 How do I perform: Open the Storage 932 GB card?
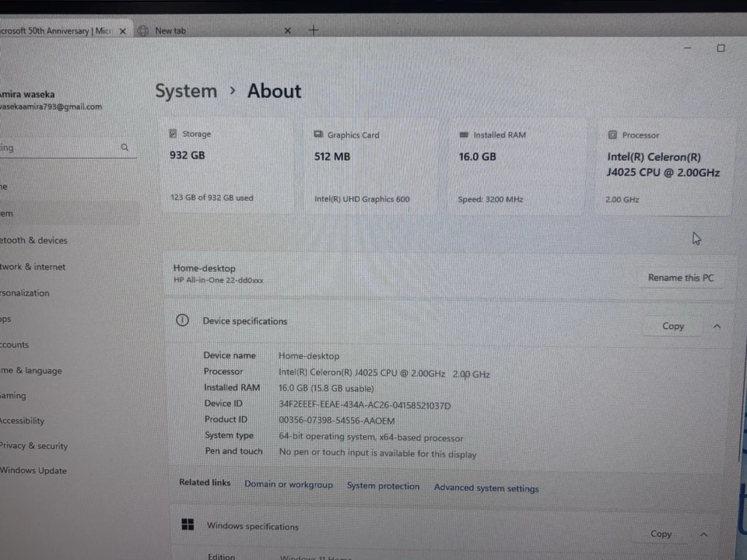pos(227,166)
